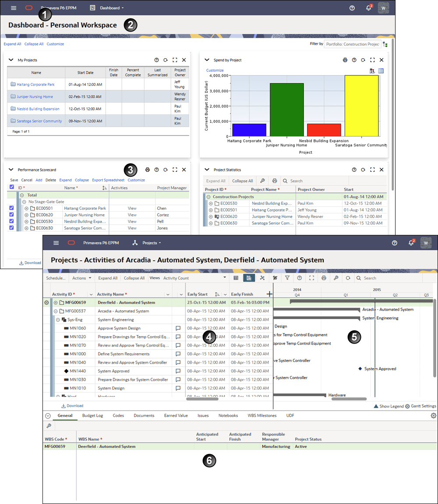Click the Gantt chart horizontal scrollbar
This screenshot has height=504, width=438.
349,399
